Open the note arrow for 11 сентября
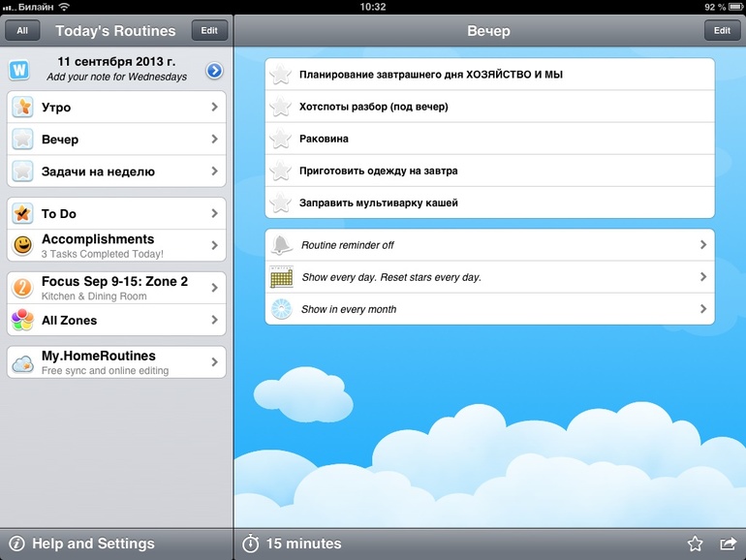Screen dimensions: 746x560 [214, 71]
